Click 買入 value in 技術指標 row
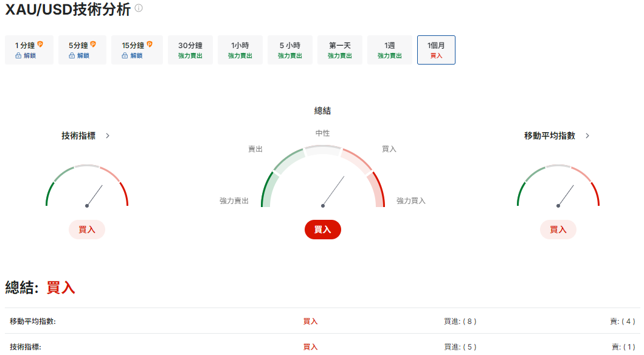This screenshot has width=644, height=355. [x=311, y=346]
